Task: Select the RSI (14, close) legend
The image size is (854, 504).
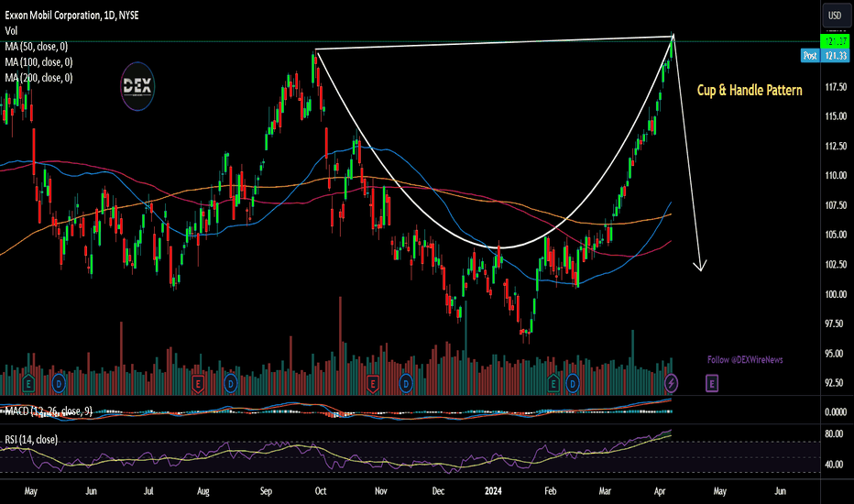Action: point(31,440)
